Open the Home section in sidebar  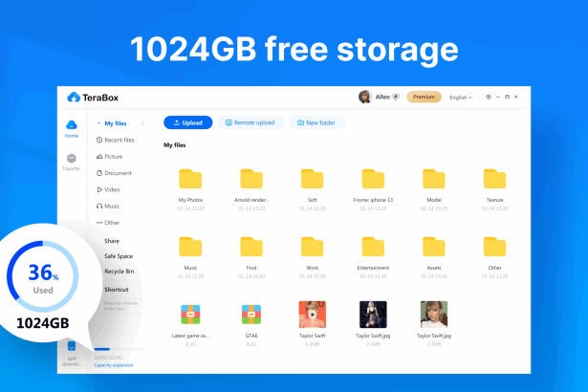coord(72,129)
